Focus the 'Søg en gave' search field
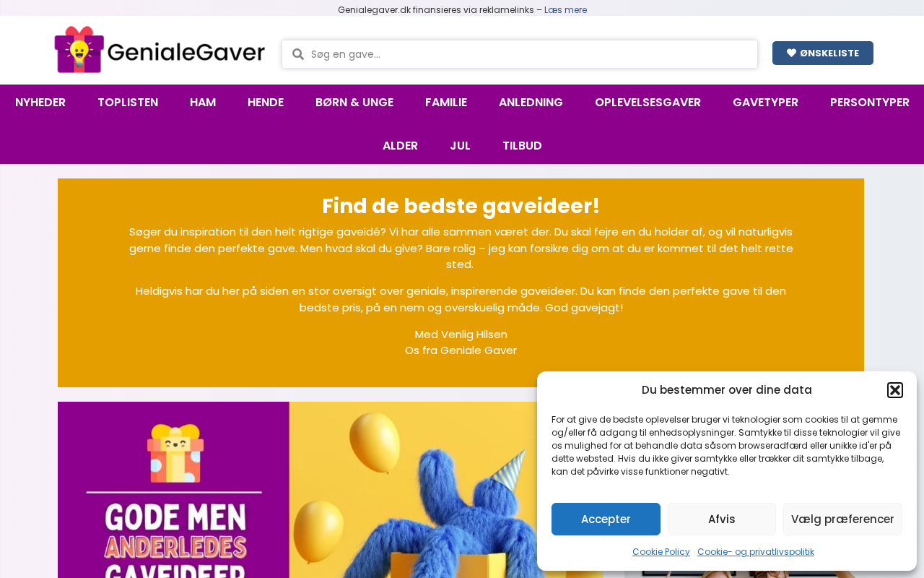Image resolution: width=924 pixels, height=578 pixels. click(520, 54)
